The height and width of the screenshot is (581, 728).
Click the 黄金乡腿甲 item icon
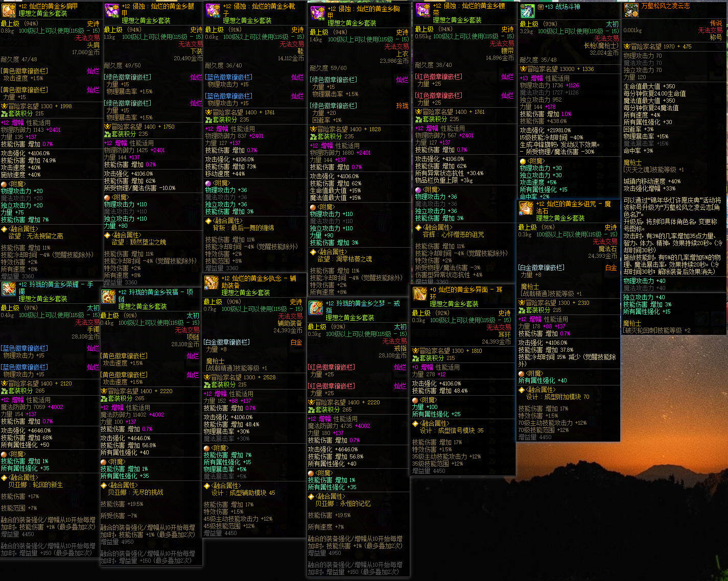click(112, 11)
